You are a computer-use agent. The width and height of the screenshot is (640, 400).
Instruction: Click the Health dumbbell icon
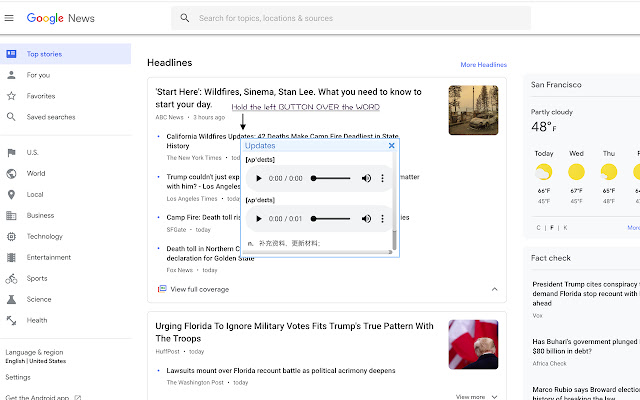click(x=11, y=320)
